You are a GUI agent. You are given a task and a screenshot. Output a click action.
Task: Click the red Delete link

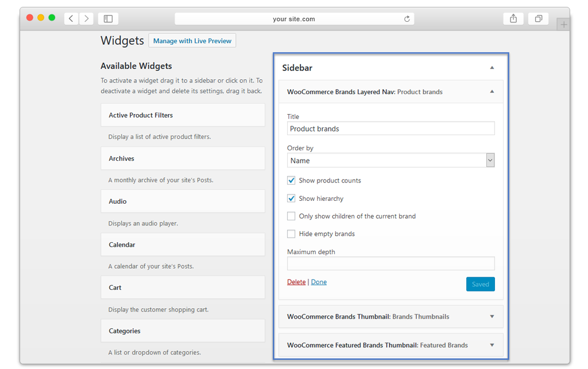[x=296, y=282]
